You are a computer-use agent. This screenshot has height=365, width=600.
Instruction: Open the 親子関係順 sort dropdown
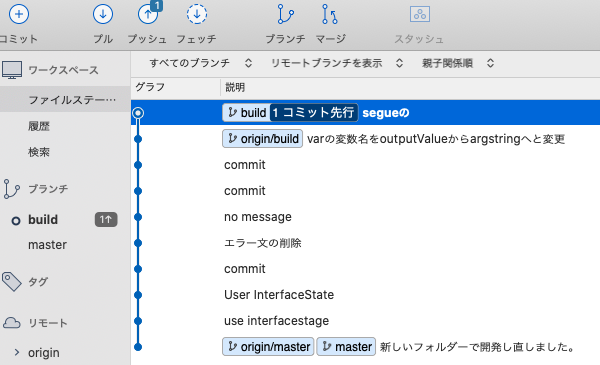458,63
